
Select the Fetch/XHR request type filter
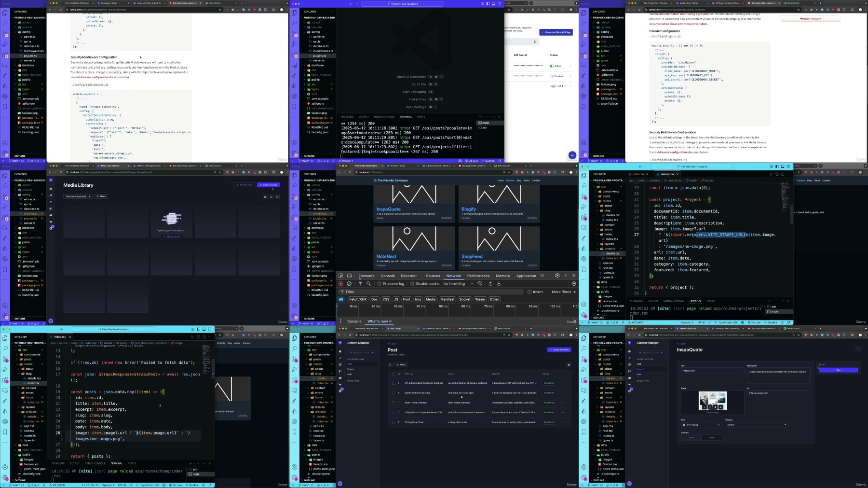tap(358, 299)
